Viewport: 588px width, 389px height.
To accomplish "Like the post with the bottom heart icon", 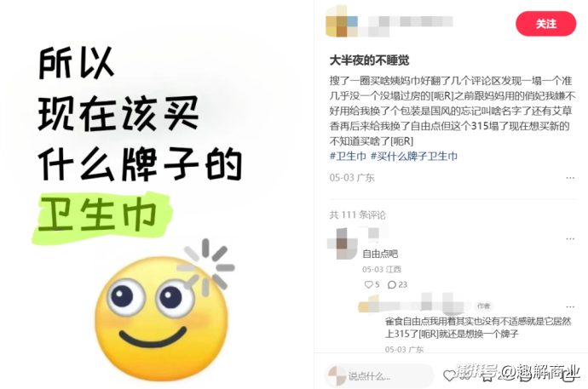I will tap(449, 375).
